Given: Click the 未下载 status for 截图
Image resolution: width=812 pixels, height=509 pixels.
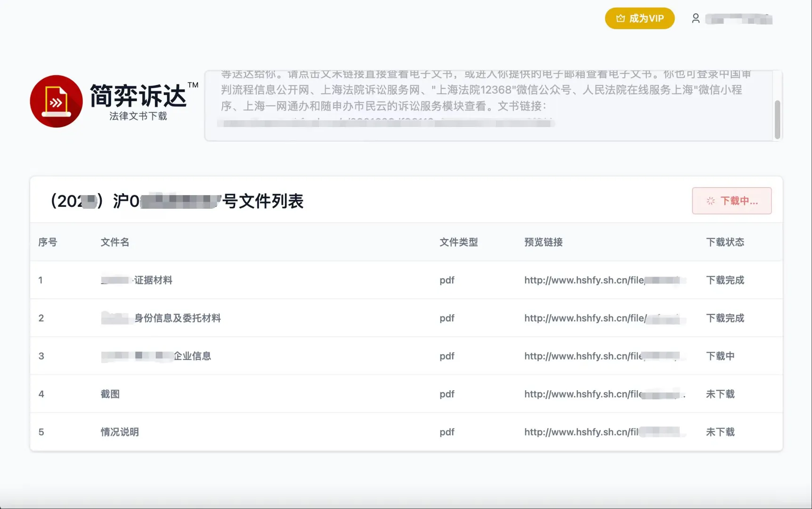Looking at the screenshot, I should pyautogui.click(x=720, y=394).
